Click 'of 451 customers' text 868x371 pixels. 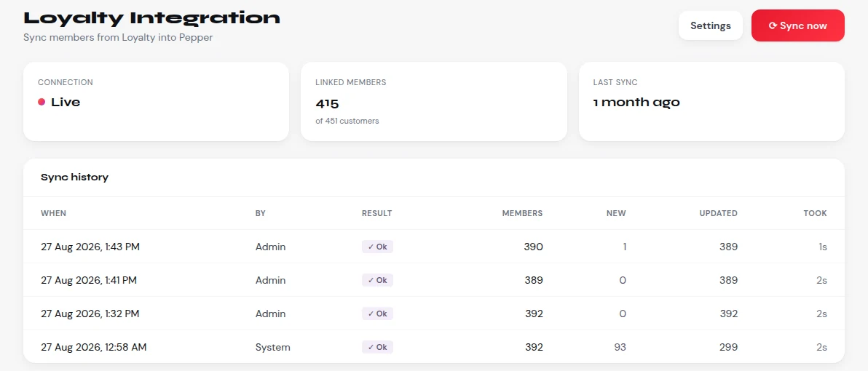347,121
